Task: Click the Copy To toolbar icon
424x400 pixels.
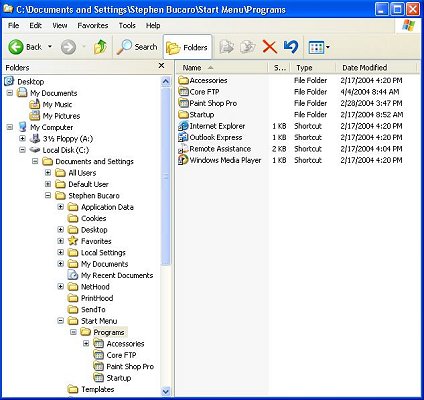Action: pos(248,47)
